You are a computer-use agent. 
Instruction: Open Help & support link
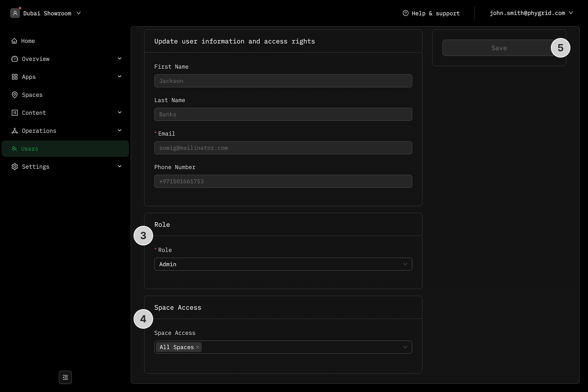(435, 13)
